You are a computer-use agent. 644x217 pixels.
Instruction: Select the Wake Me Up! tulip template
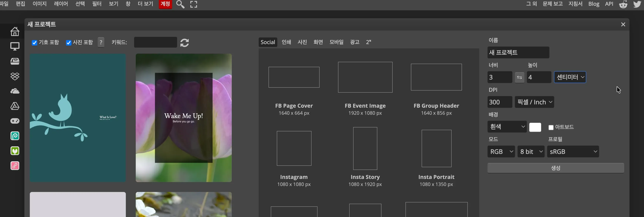click(x=183, y=118)
